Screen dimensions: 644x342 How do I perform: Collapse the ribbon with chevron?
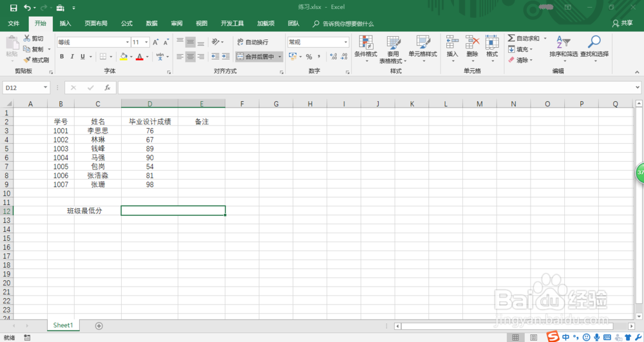tap(637, 72)
